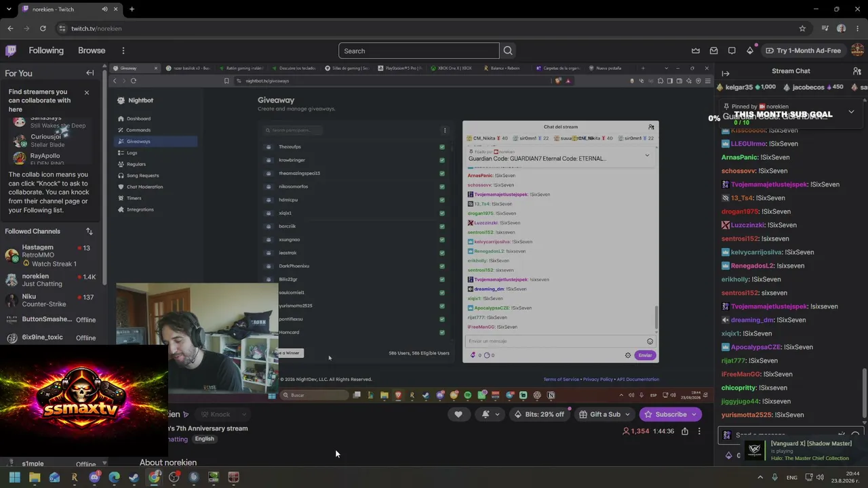The height and width of the screenshot is (488, 868).
Task: Open the three-dot More menu beside Browse
Action: click(x=123, y=51)
